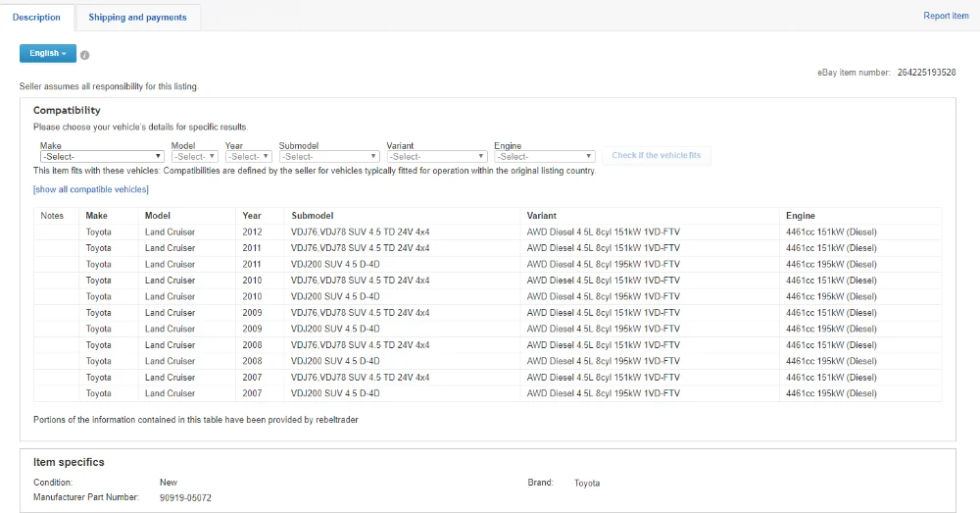The width and height of the screenshot is (980, 513).
Task: Click 2011 row submodel VDJ200 SUV 4.5 D-4D
Action: point(335,265)
